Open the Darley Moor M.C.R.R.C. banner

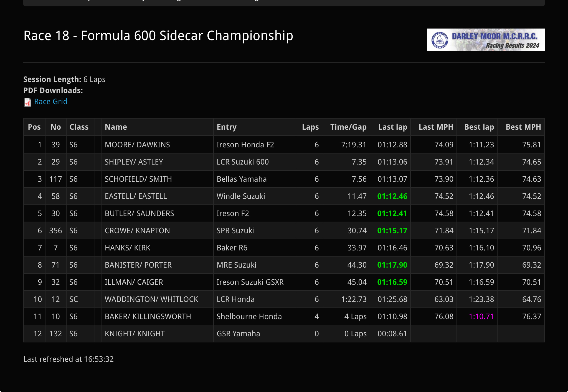coord(485,40)
